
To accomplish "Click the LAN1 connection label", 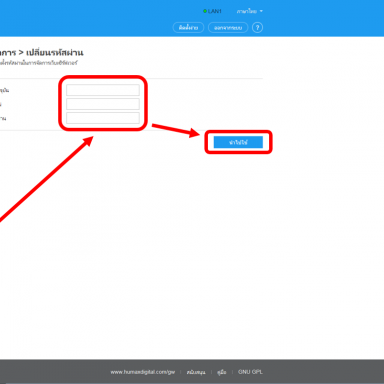I will (215, 11).
